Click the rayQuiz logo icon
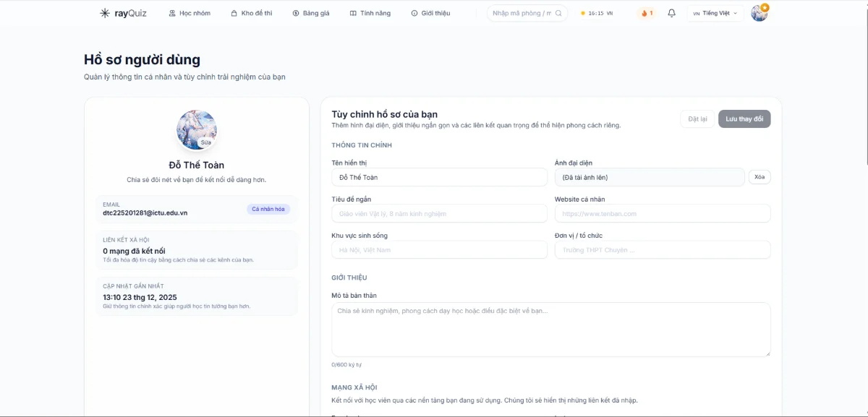This screenshot has height=417, width=868. [103, 12]
